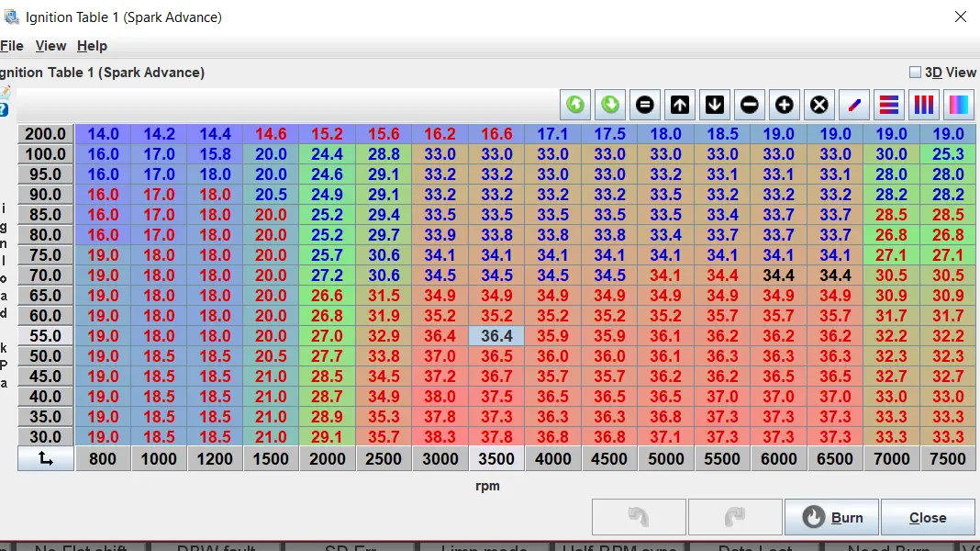
Task: Select the 85.0 load row header
Action: tap(46, 215)
